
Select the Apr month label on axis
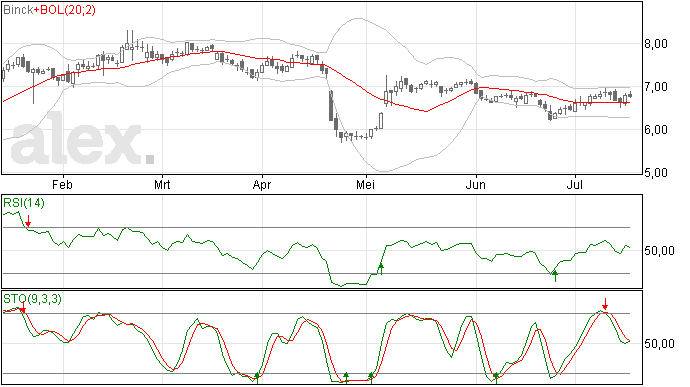pos(262,184)
